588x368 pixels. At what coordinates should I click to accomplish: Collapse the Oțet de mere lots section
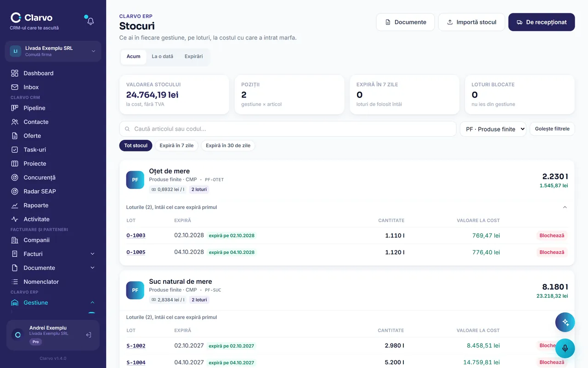pyautogui.click(x=565, y=207)
